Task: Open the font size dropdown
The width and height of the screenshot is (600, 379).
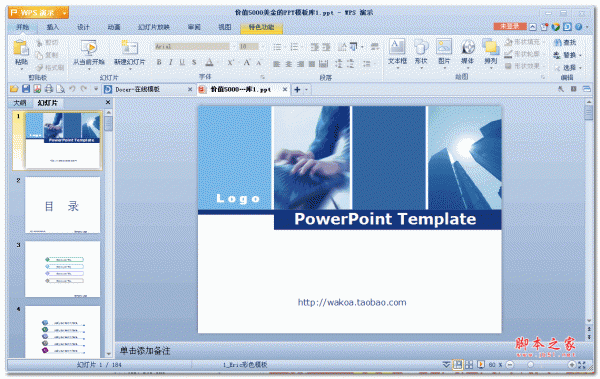Action: [x=262, y=47]
